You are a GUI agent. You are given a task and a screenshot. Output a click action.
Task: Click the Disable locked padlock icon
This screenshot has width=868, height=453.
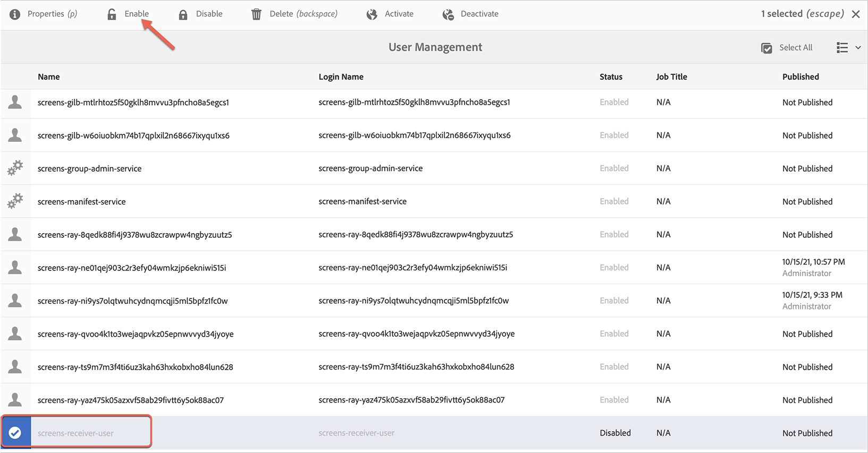point(183,14)
